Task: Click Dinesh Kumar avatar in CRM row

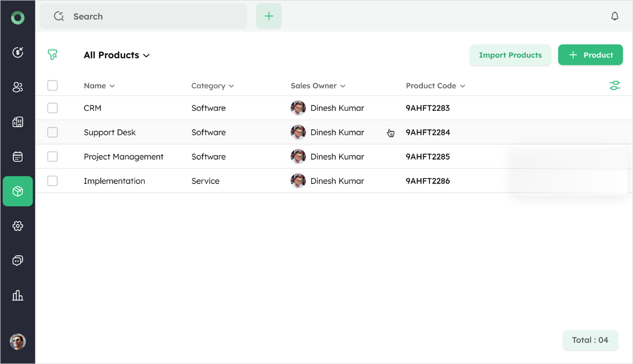Action: 298,108
